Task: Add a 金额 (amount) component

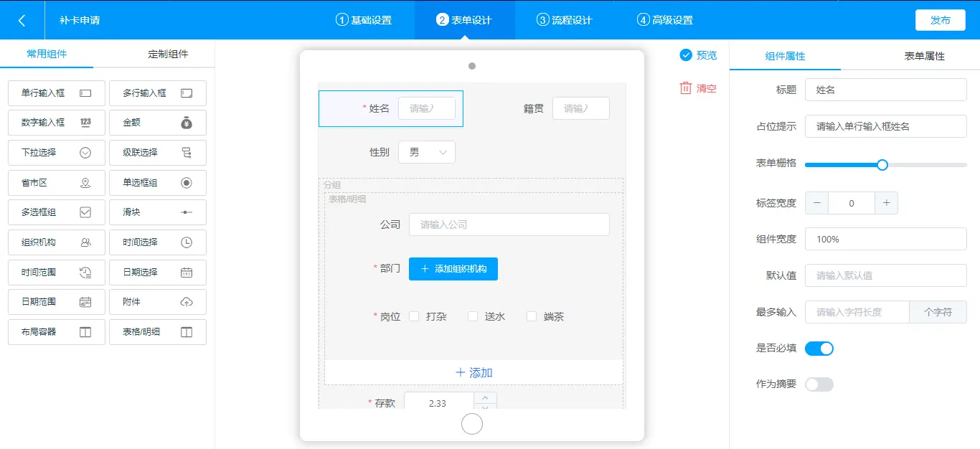Action: pos(157,123)
